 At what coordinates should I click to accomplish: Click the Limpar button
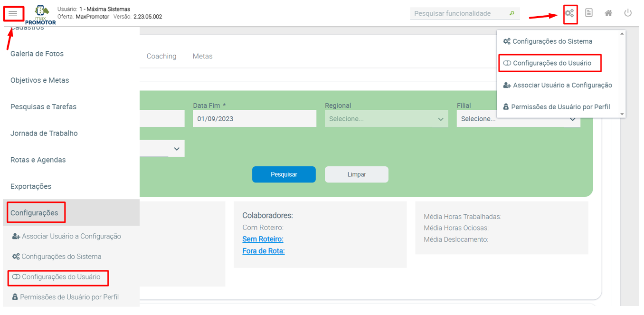tap(357, 174)
